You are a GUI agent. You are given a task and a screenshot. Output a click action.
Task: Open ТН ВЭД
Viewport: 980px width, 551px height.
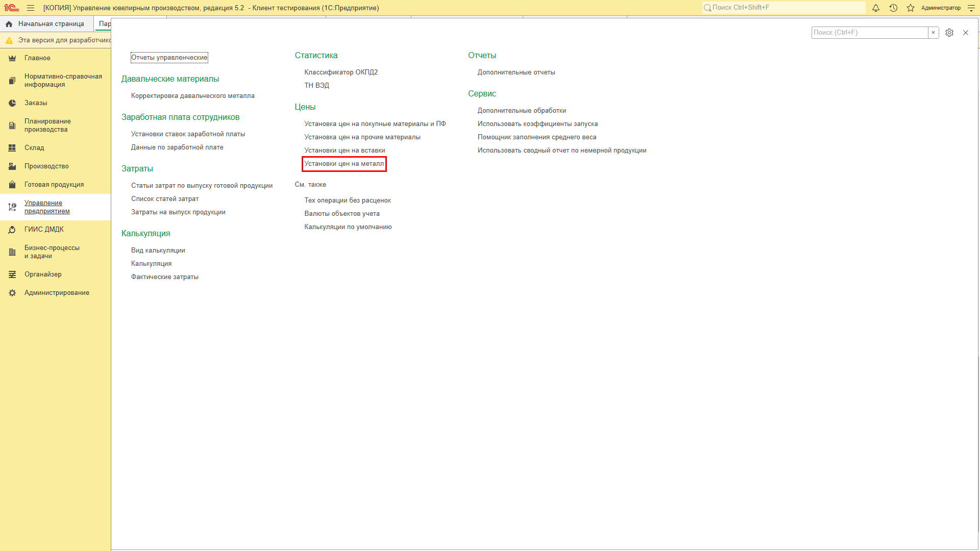pos(316,86)
